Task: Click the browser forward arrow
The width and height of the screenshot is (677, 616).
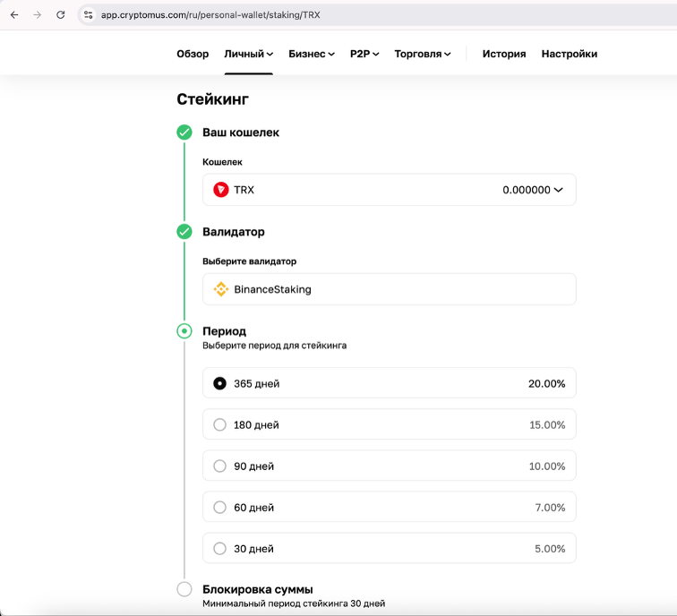Action: [x=38, y=14]
